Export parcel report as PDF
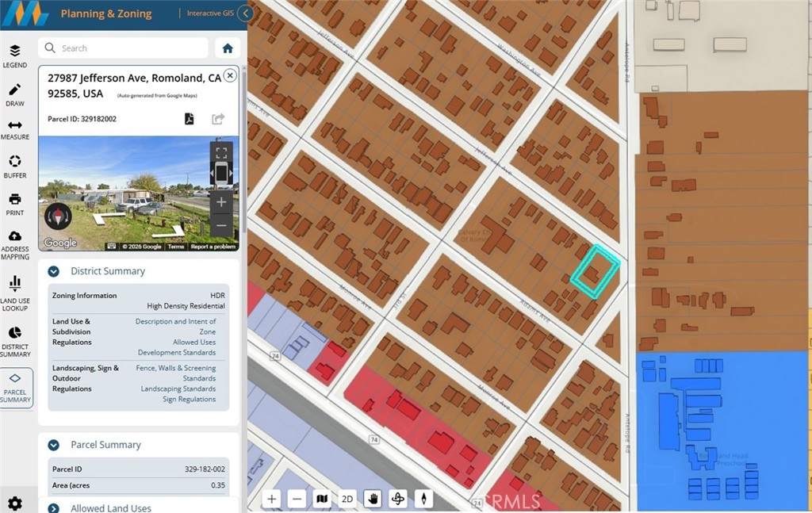812x513 pixels. [190, 119]
